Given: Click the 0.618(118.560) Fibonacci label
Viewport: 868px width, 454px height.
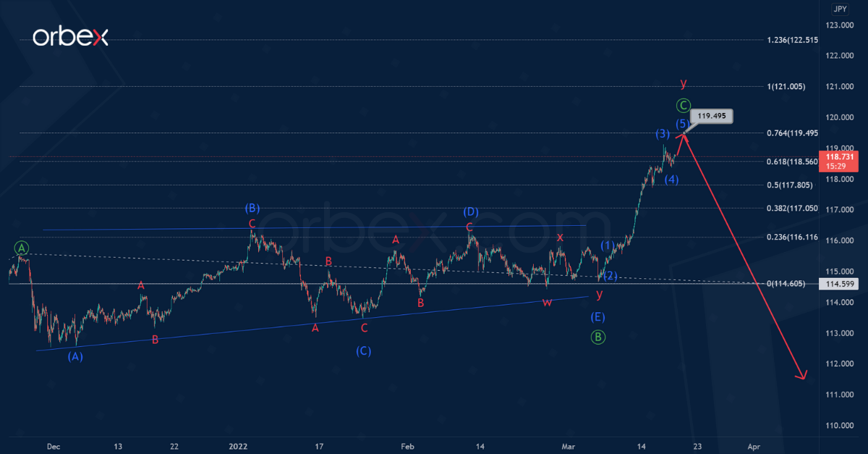Looking at the screenshot, I should pyautogui.click(x=793, y=162).
